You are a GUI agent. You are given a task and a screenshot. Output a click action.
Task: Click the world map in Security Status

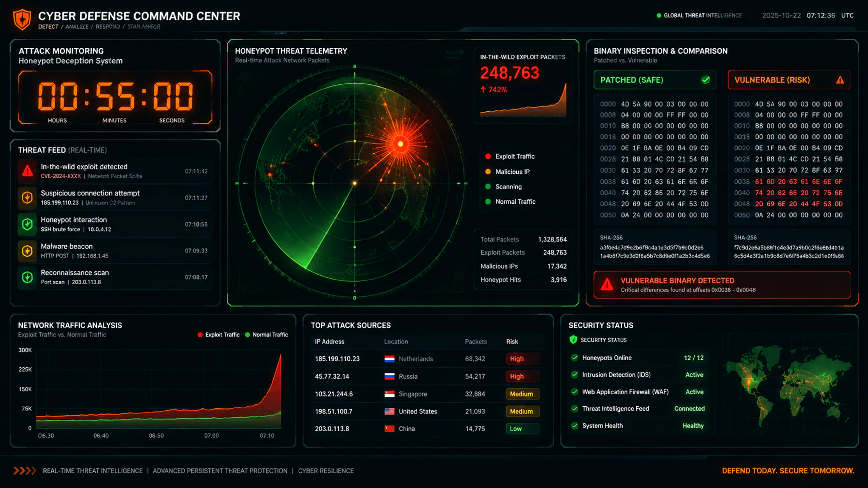(787, 386)
